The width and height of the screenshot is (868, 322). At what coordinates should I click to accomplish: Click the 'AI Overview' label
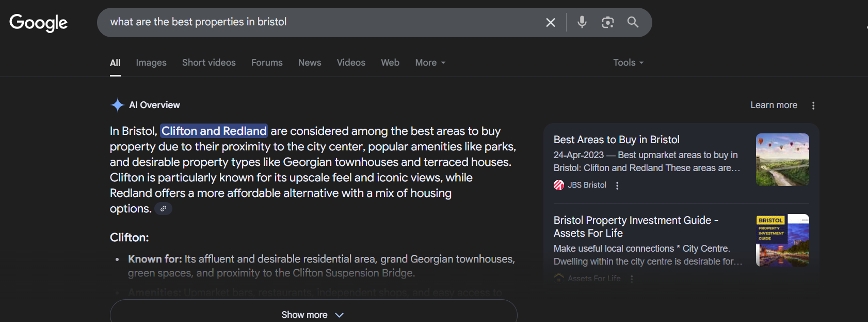154,105
